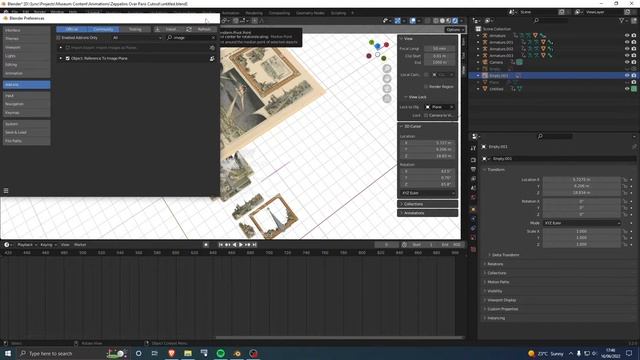Screen dimensions: 640x360
Task: Clear the add-on search text
Action: tap(213, 38)
